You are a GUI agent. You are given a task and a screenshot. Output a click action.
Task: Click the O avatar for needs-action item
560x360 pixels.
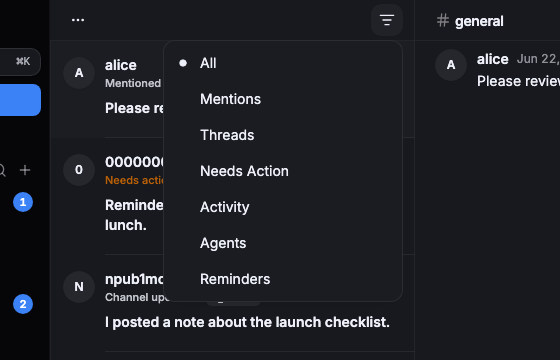(79, 170)
